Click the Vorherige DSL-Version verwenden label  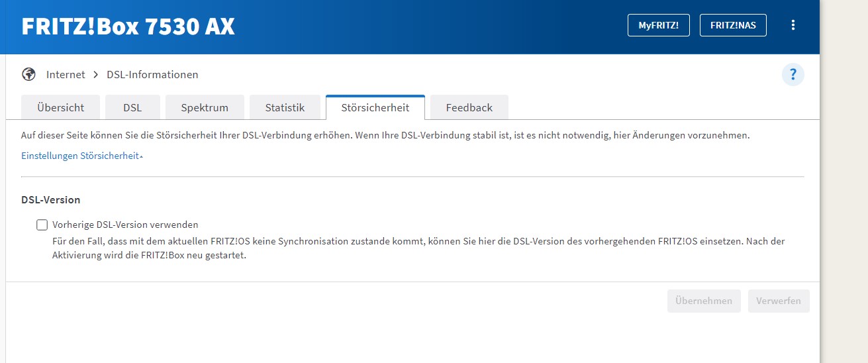tap(125, 225)
